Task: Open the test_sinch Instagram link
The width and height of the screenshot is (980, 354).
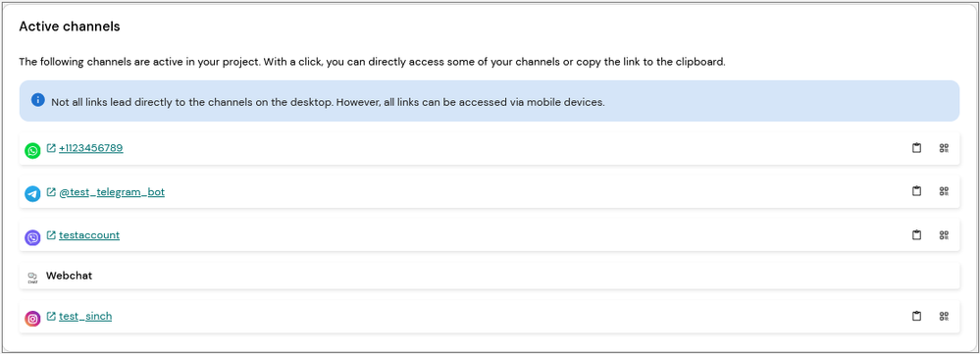Action: [x=85, y=317]
